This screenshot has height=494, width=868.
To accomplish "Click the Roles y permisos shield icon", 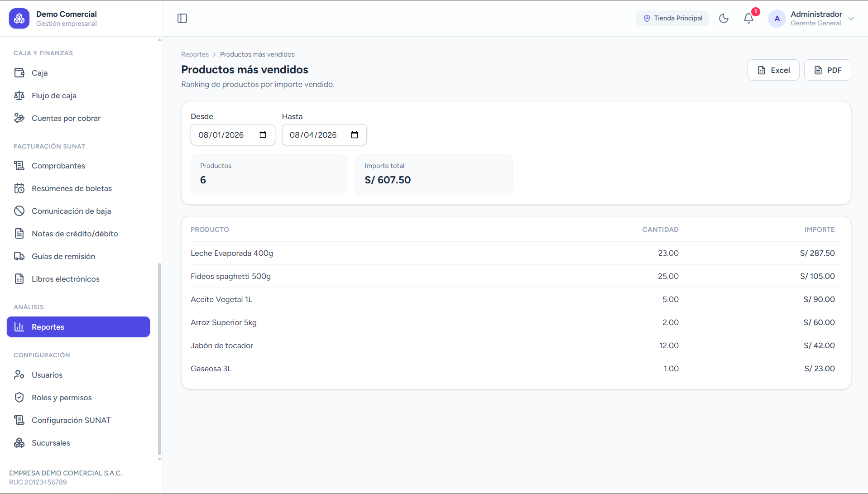I will [x=19, y=398].
